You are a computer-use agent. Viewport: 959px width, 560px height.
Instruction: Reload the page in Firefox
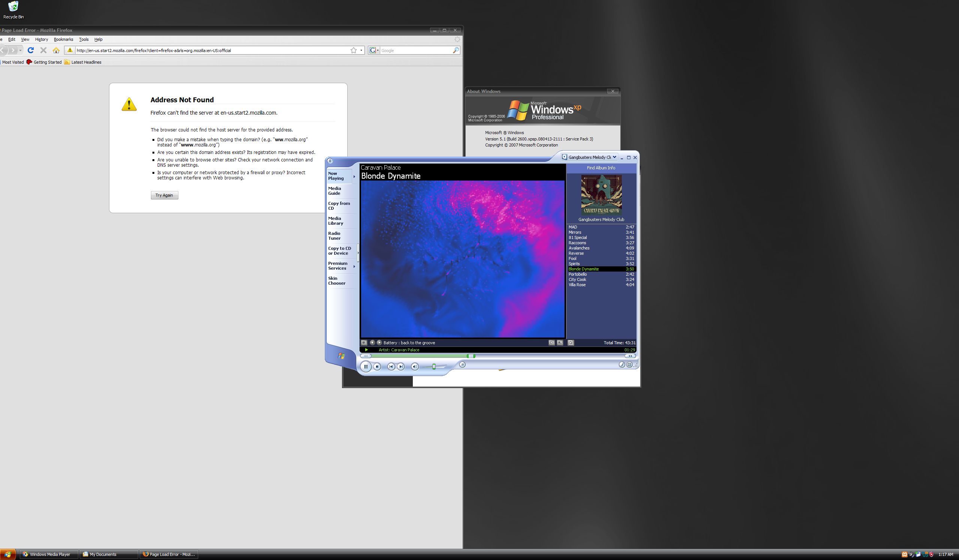31,50
